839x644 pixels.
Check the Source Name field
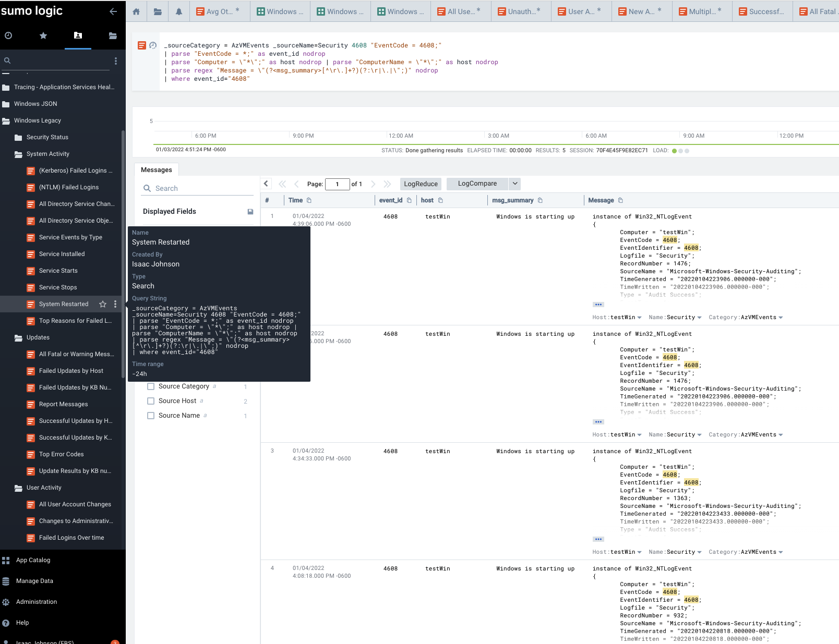151,416
